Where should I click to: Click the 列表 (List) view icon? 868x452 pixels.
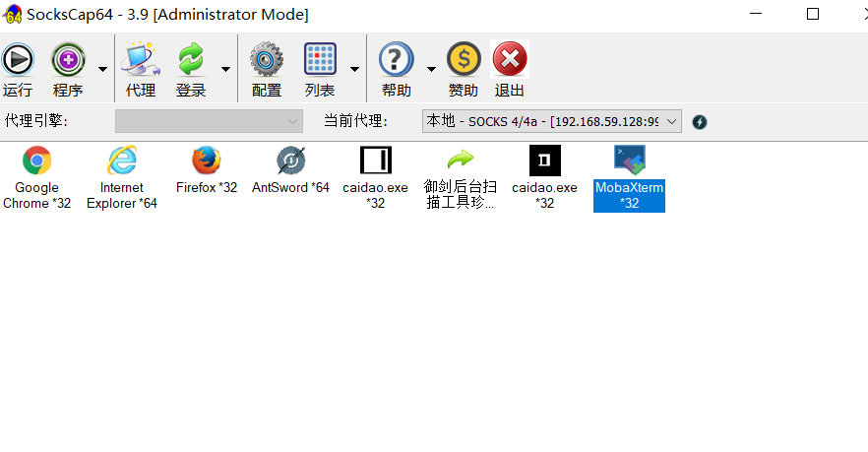[320, 59]
